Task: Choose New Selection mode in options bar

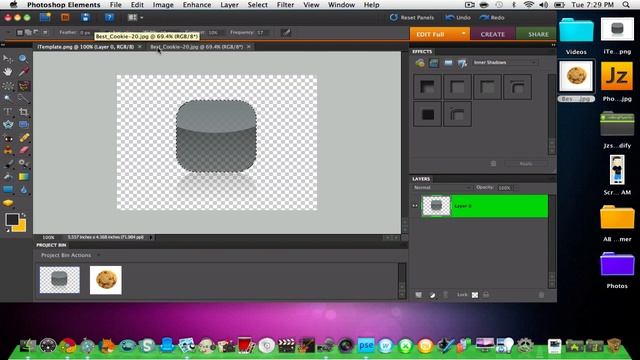Action: click(19, 32)
